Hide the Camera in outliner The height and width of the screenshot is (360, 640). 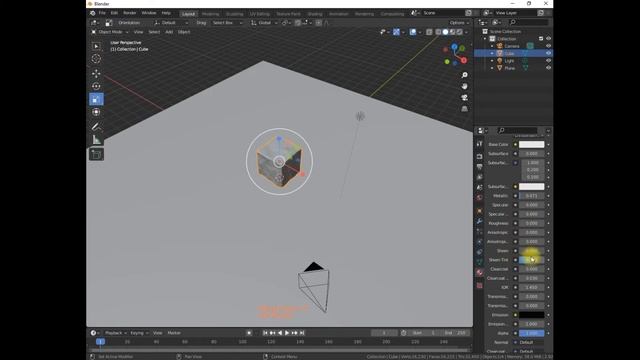pos(548,46)
